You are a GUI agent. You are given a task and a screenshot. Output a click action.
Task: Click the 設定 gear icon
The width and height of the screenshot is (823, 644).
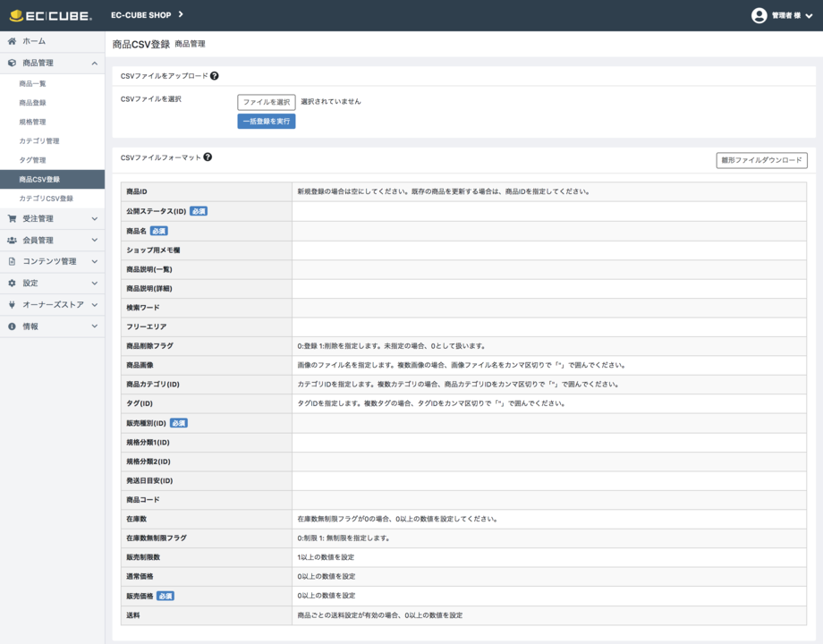tap(12, 283)
